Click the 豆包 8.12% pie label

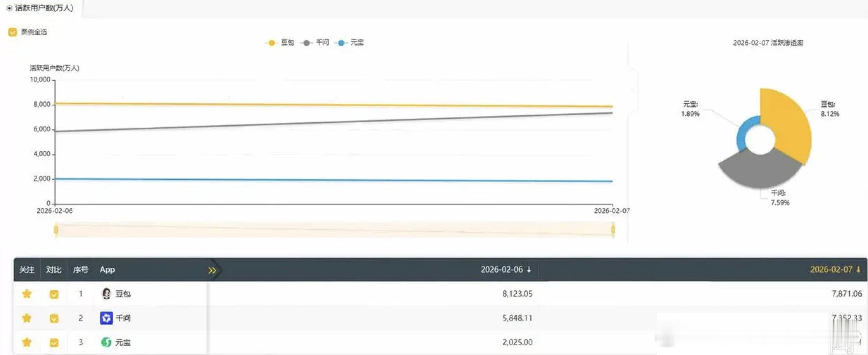[x=830, y=109]
